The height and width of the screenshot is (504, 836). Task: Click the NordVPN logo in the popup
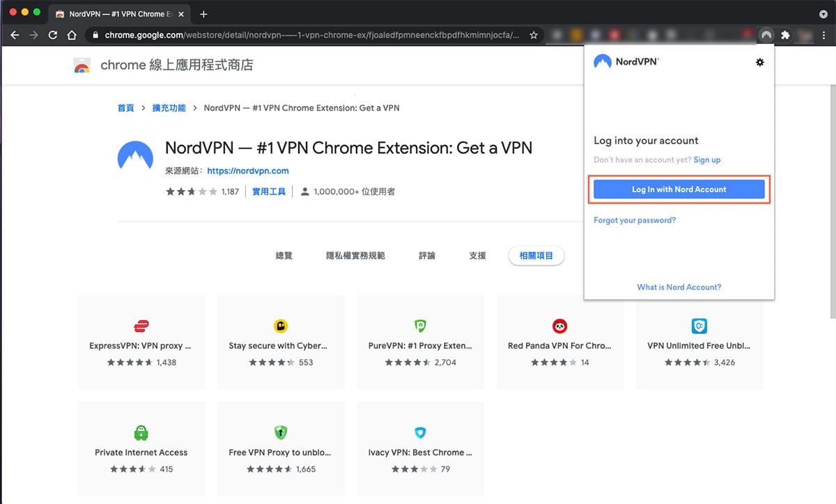click(626, 62)
